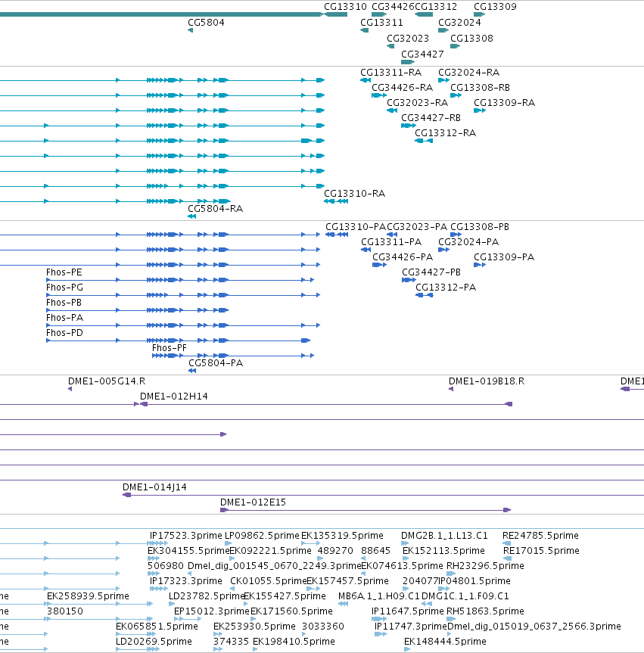Viewport: 644px width, 653px height.
Task: Select transcript CG13308-RB
Action: tap(480, 88)
